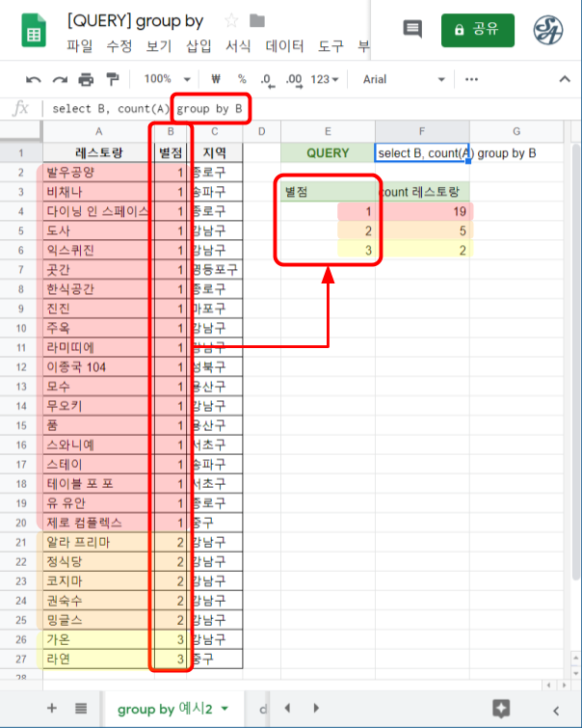Screen dimensions: 582x728
Task: Select the 영등포구 cell
Action: [215, 270]
